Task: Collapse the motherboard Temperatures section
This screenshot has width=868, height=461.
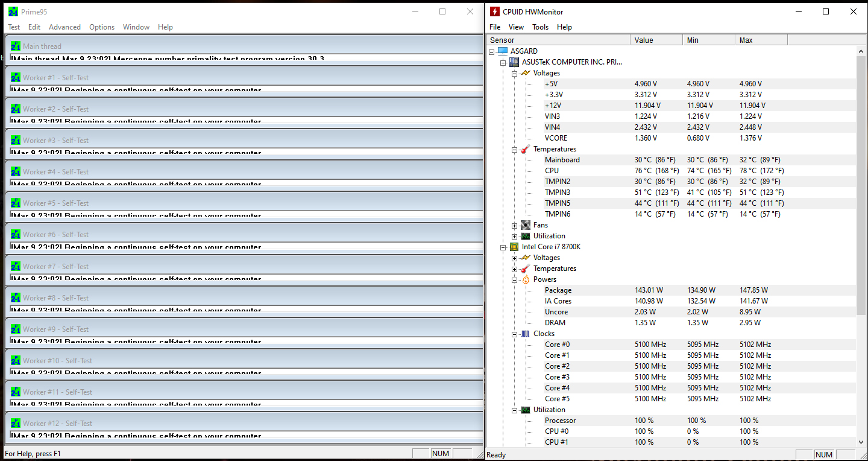Action: click(x=515, y=149)
